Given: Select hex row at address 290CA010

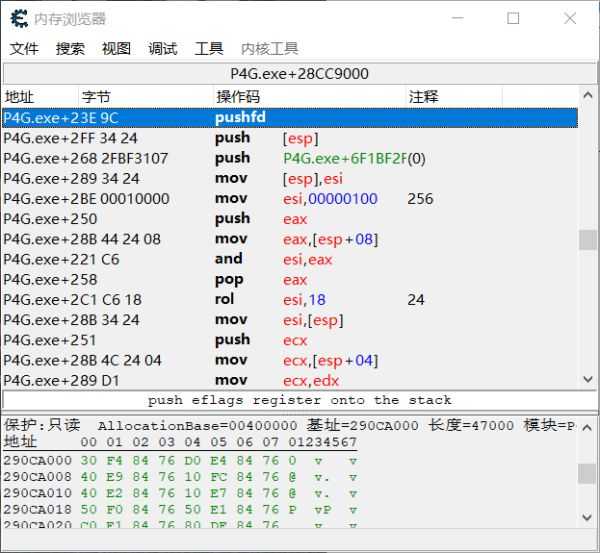Looking at the screenshot, I should (x=180, y=492).
